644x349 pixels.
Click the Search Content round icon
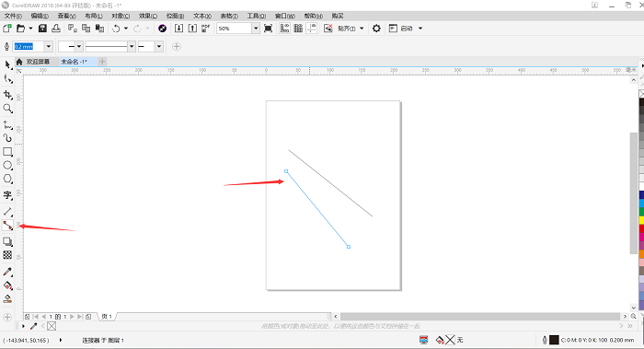(162, 29)
